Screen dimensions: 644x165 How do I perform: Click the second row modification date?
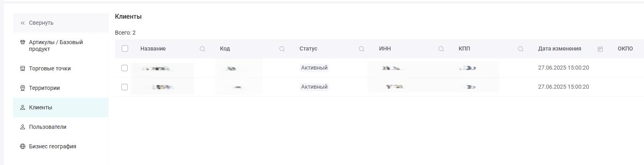click(564, 87)
